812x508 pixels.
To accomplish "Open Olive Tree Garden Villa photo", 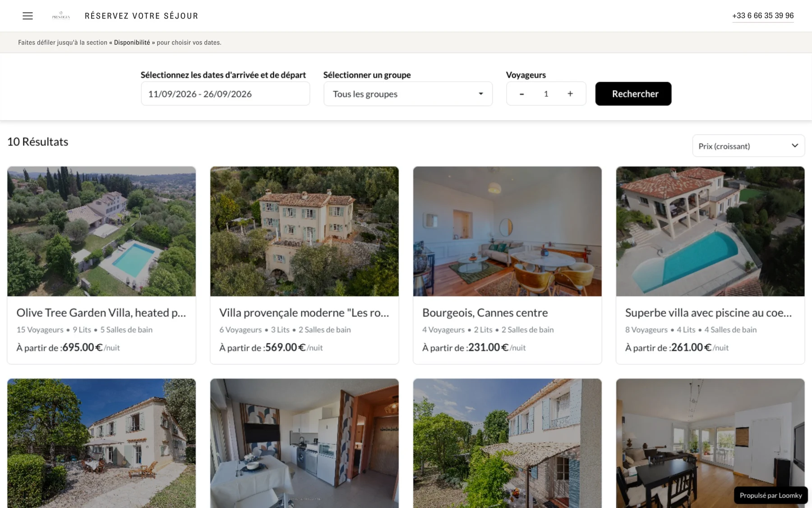I will point(101,231).
